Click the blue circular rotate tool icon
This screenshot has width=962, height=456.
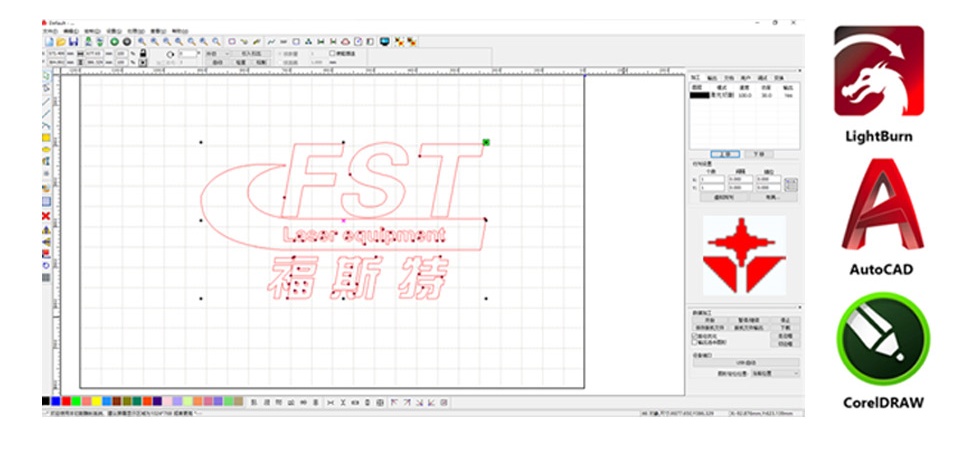[x=46, y=265]
